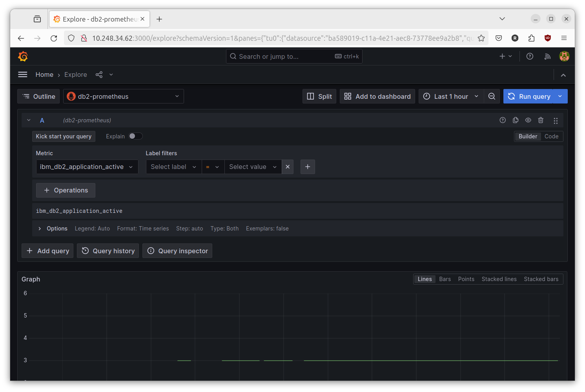Open Query history
This screenshot has height=392, width=585.
(x=108, y=251)
